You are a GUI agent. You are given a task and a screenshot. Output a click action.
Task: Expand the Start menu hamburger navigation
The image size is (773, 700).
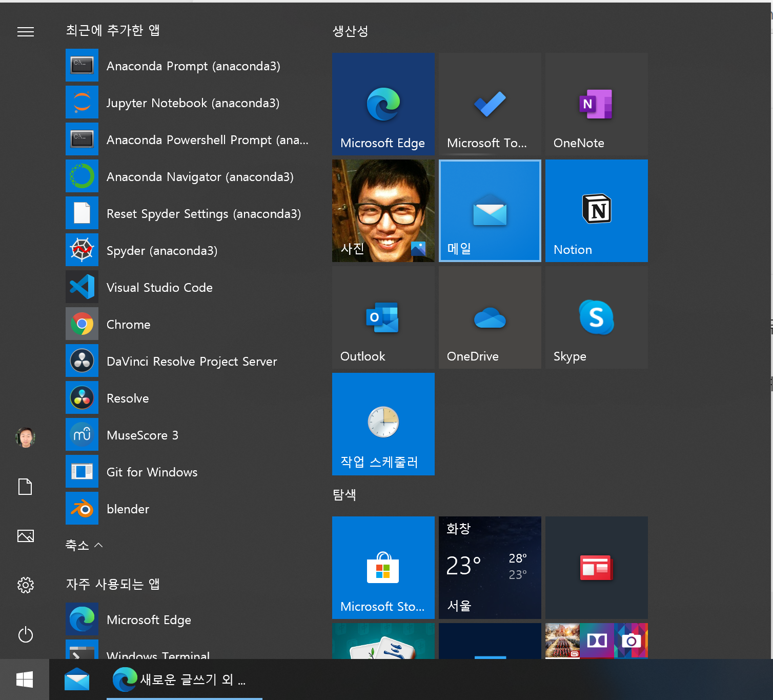coord(26,32)
